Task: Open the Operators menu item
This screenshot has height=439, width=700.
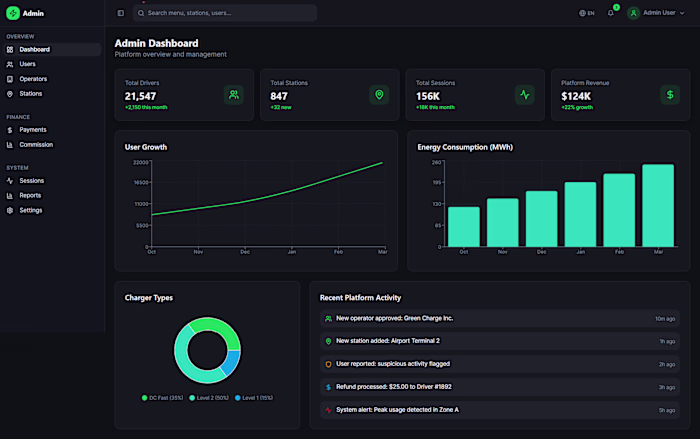Action: coord(53,79)
